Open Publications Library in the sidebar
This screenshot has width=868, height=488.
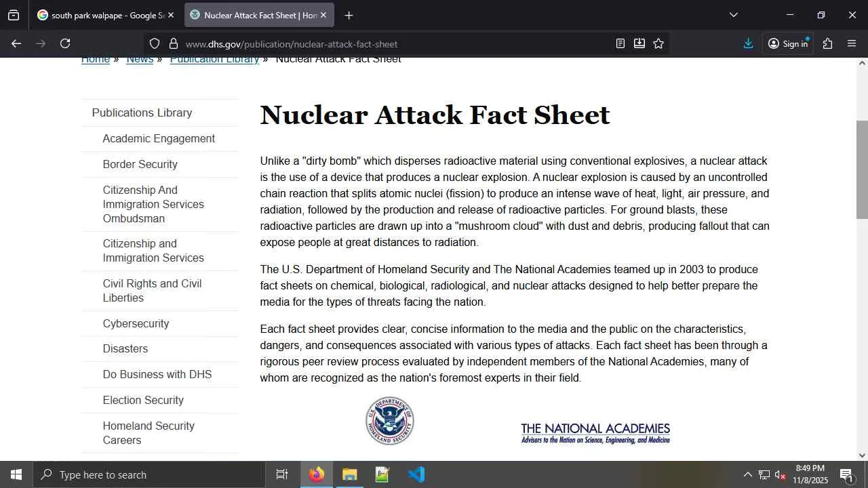tap(142, 113)
